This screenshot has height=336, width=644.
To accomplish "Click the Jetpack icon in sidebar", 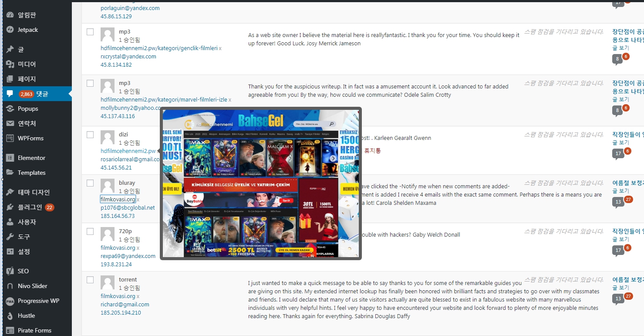I will tap(10, 30).
